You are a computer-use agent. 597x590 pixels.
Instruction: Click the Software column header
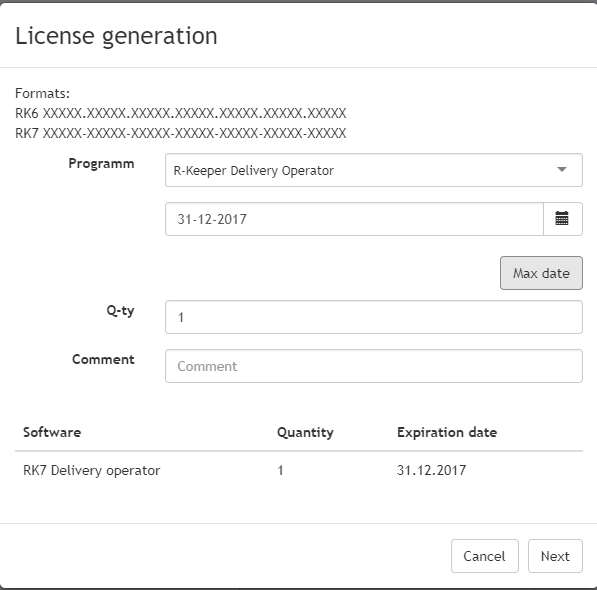click(52, 432)
